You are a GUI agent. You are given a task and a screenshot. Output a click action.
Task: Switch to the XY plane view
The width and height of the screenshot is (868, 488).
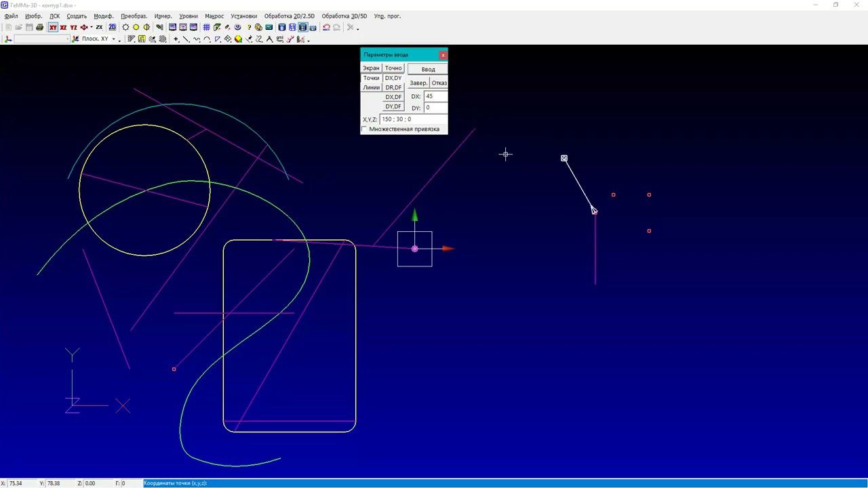pyautogui.click(x=53, y=28)
